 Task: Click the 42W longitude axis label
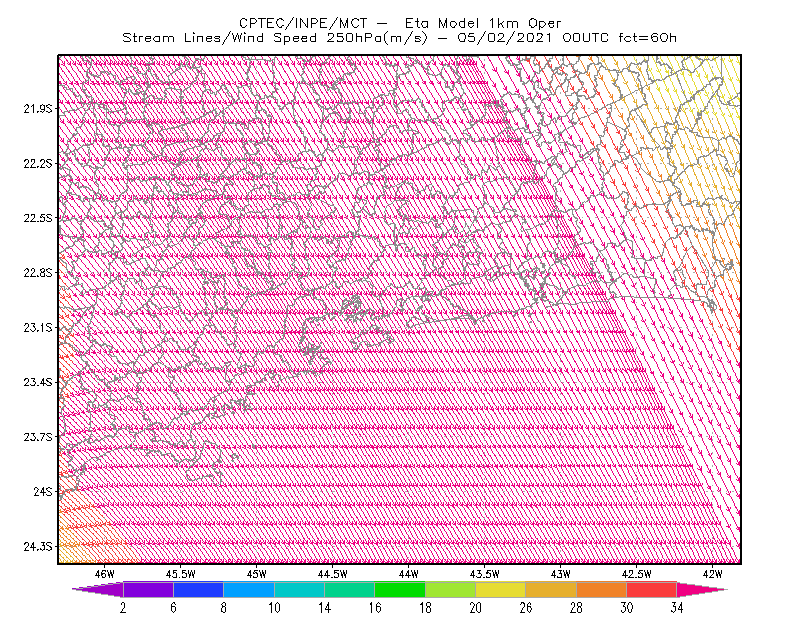pos(712,574)
